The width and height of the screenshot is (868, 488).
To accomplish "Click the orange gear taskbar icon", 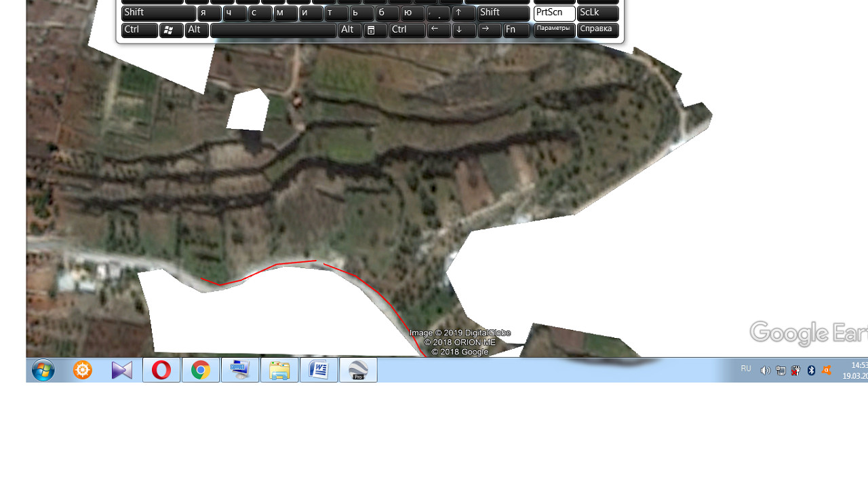I will tap(83, 370).
